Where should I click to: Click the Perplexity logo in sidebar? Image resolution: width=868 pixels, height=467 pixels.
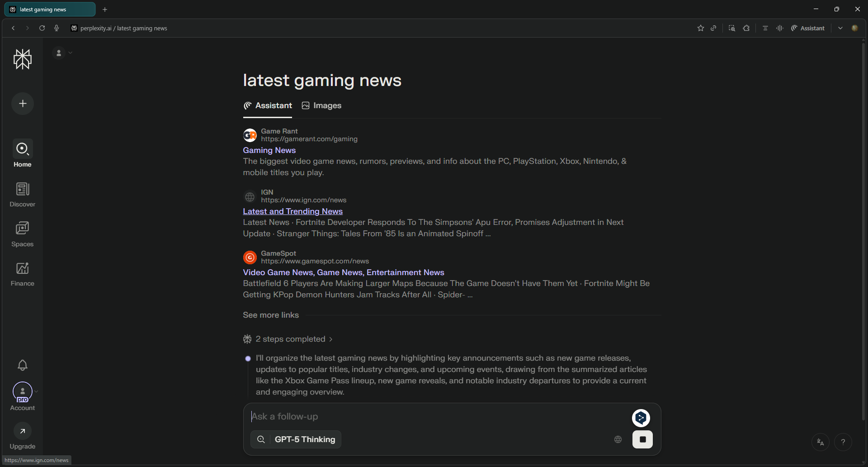[23, 59]
